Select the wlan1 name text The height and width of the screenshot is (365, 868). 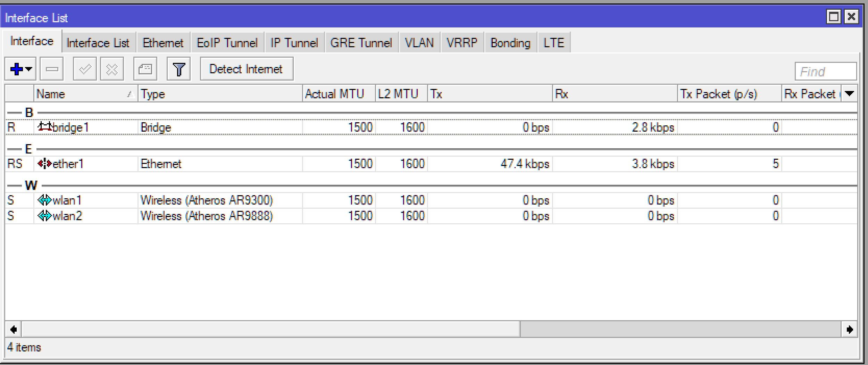click(67, 200)
